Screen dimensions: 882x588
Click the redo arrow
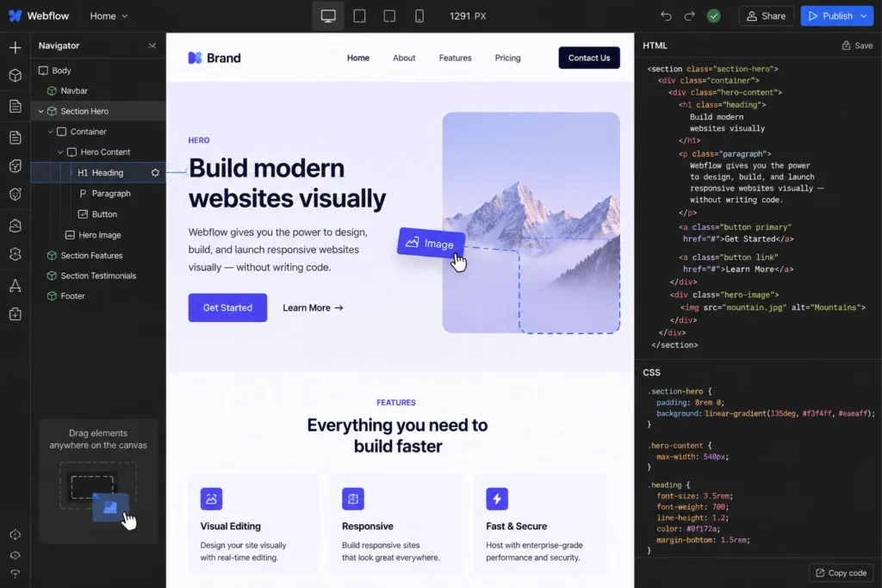tap(689, 15)
